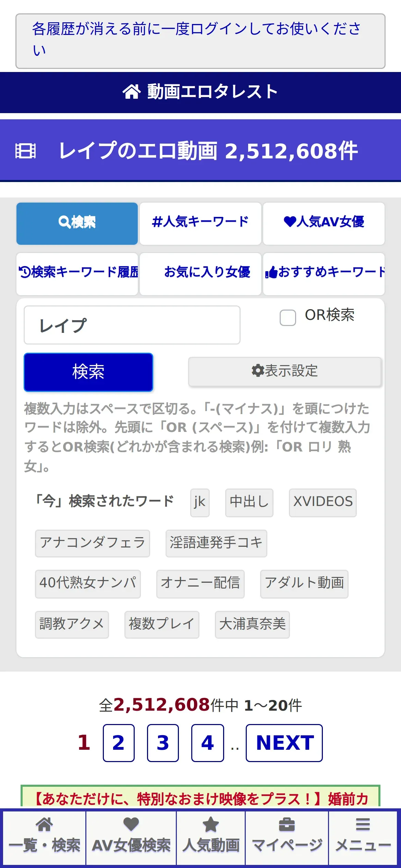The height and width of the screenshot is (868, 401).
Task: Go to the NEXT results page
Action: (x=284, y=743)
